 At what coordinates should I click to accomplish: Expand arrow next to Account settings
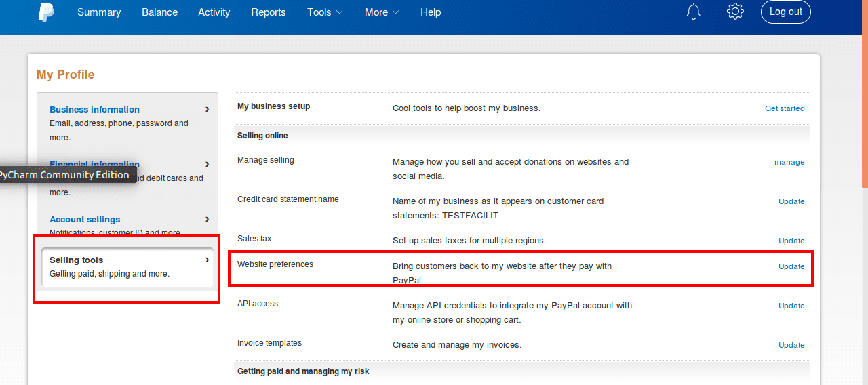click(207, 219)
